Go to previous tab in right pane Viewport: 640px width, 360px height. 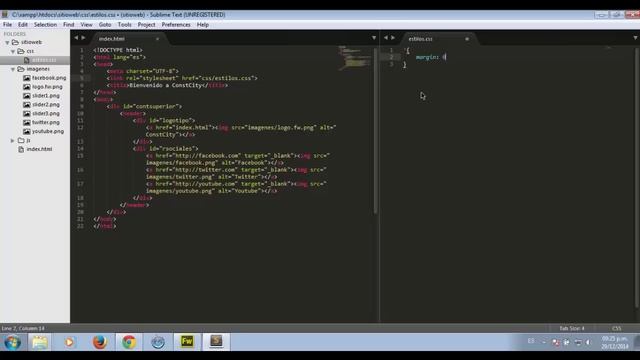tap(386, 38)
